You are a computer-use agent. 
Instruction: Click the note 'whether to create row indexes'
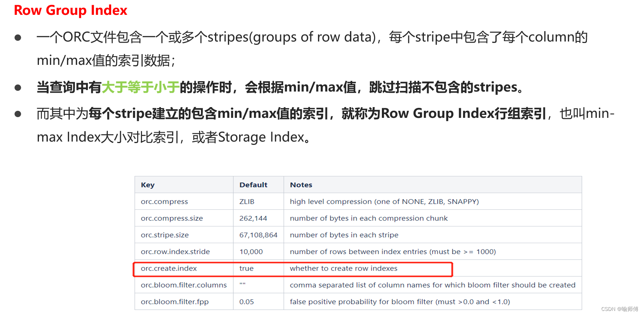click(344, 268)
